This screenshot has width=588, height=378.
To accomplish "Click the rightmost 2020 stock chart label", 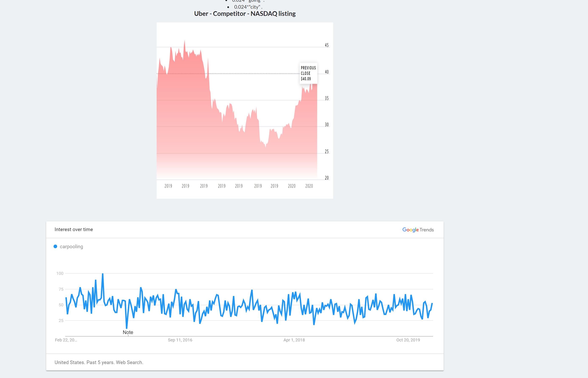I will point(309,186).
